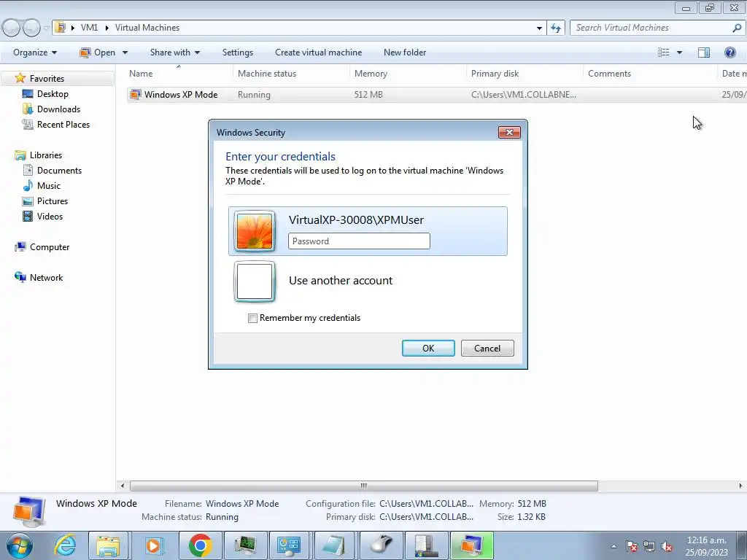This screenshot has height=560, width=747.
Task: Select Computer in navigation pane
Action: click(50, 247)
